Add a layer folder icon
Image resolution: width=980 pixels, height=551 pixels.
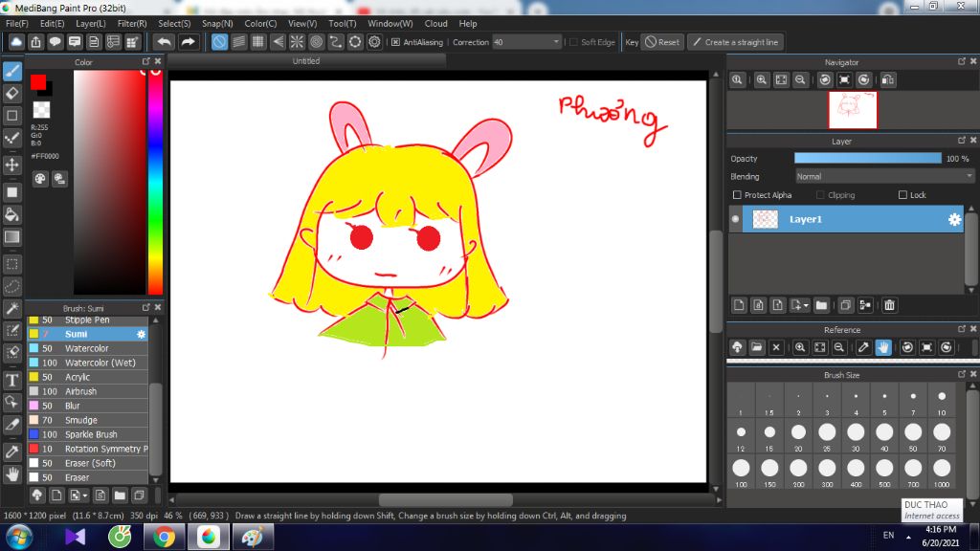tap(821, 305)
